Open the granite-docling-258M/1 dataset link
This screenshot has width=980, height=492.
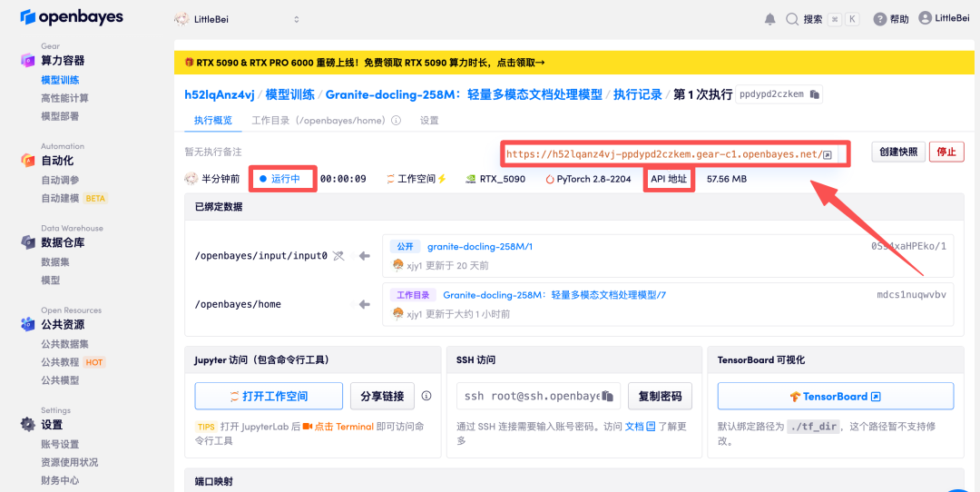tap(479, 246)
